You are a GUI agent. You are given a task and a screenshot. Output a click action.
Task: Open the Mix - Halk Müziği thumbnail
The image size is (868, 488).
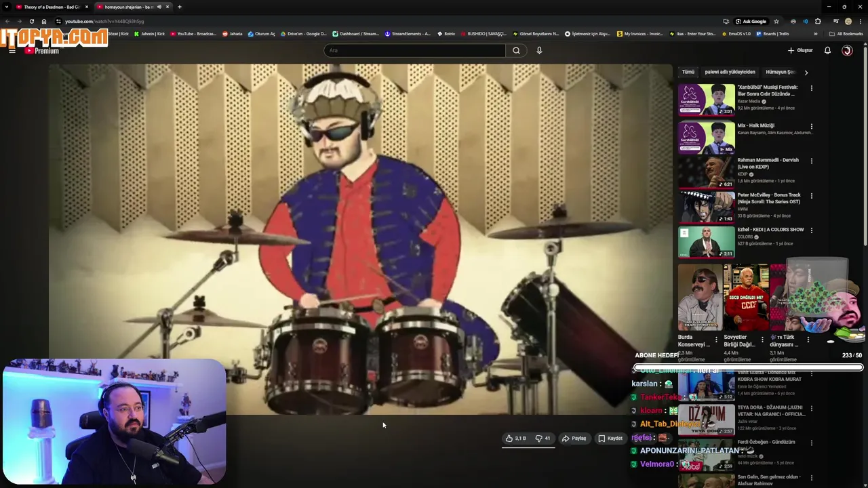click(x=706, y=138)
